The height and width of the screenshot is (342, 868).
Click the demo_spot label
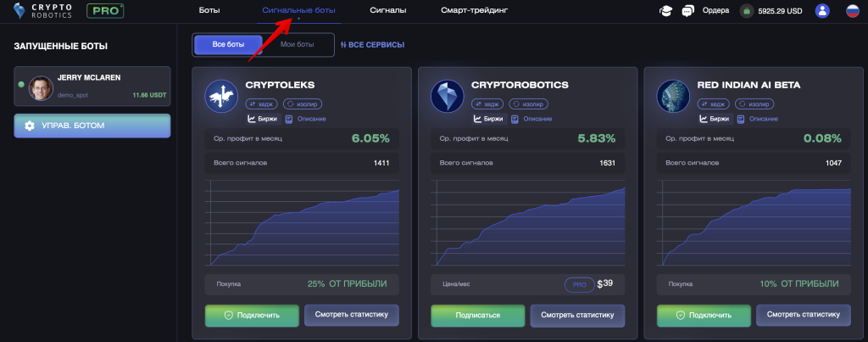tap(73, 95)
